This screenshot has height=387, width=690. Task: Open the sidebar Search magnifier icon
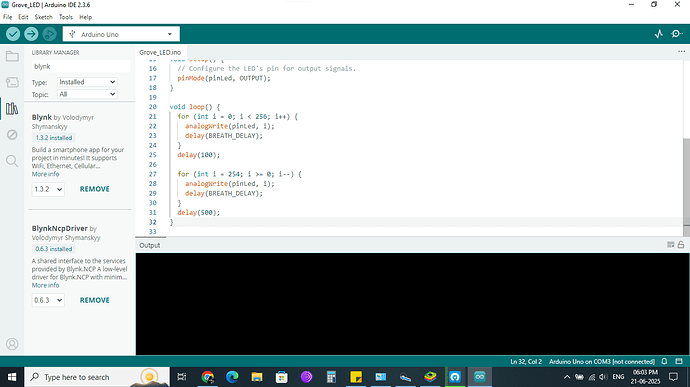pyautogui.click(x=12, y=161)
